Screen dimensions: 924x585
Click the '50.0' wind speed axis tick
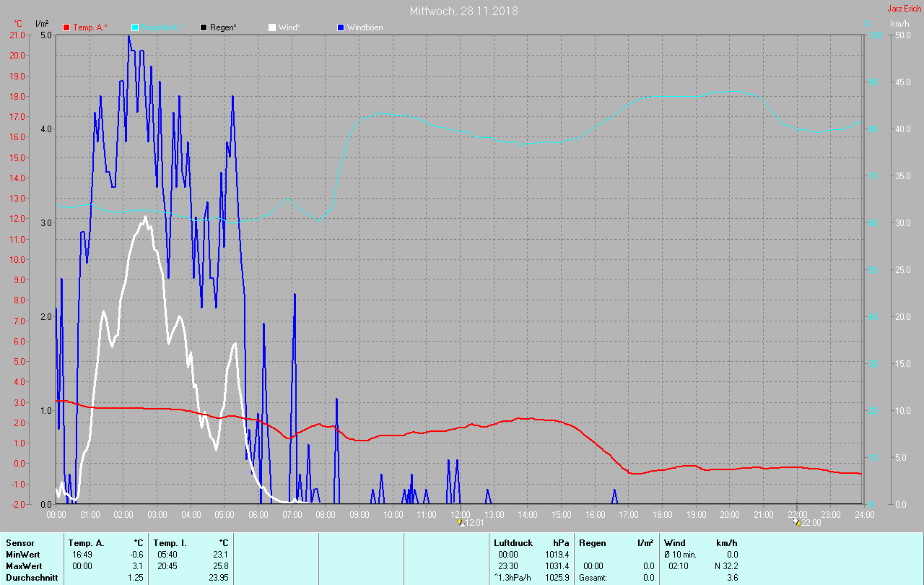[902, 35]
